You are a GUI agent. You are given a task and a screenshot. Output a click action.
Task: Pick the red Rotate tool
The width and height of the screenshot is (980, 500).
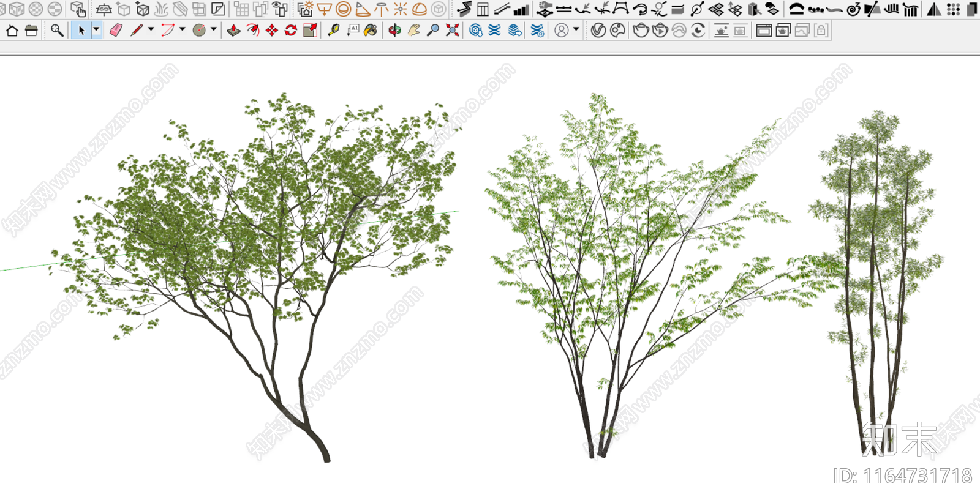pos(291,30)
